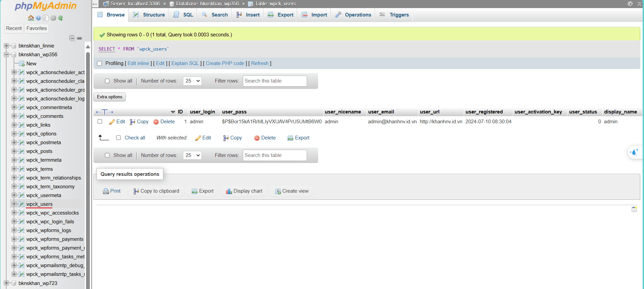Screen dimensions: 644x289
Task: Expand bknskhan_wp723 database node
Action: point(6,283)
